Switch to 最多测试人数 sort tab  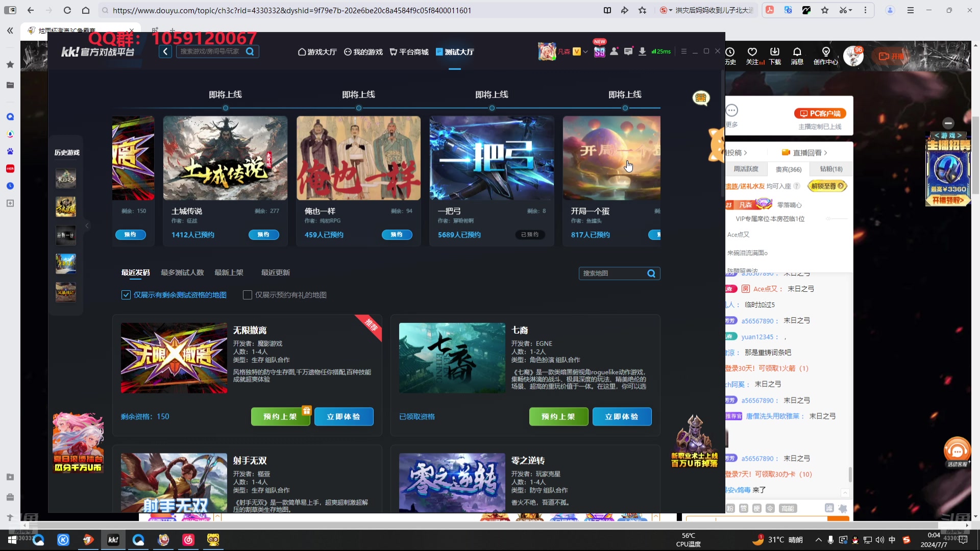click(182, 272)
